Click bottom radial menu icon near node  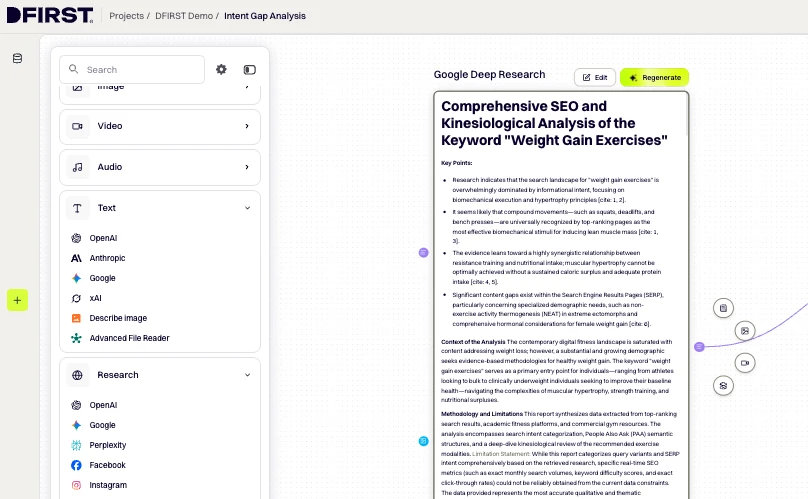[x=723, y=386]
